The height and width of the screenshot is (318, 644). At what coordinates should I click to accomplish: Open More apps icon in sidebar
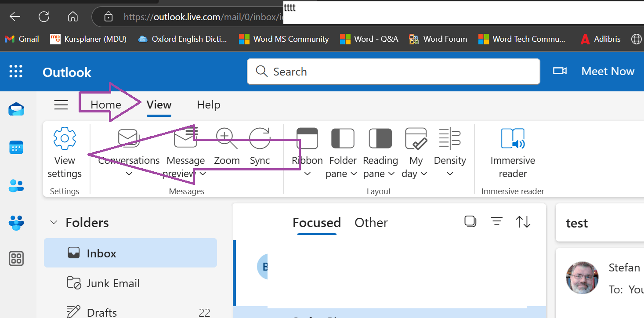click(x=17, y=259)
